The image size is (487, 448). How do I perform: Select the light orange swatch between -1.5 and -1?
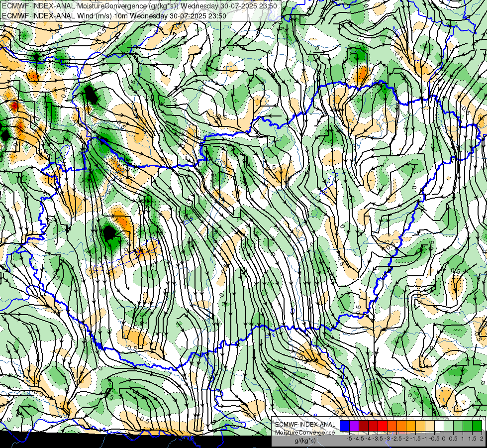(x=420, y=426)
